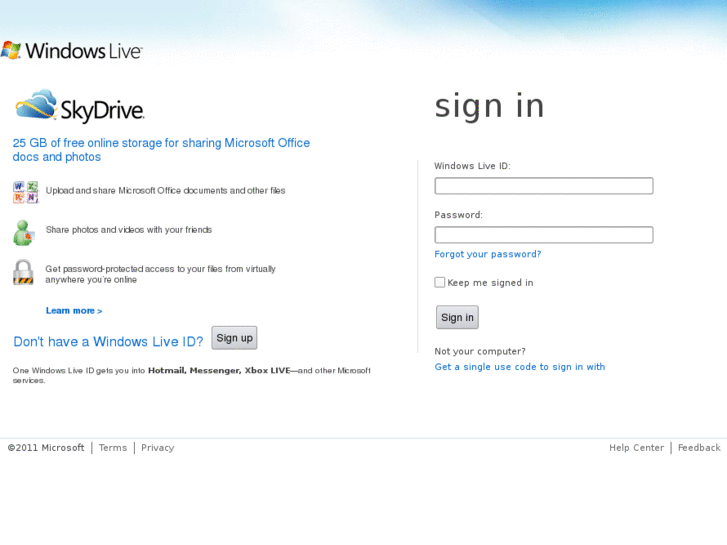Image resolution: width=727 pixels, height=545 pixels.
Task: Click the large sign in heading
Action: [x=489, y=107]
